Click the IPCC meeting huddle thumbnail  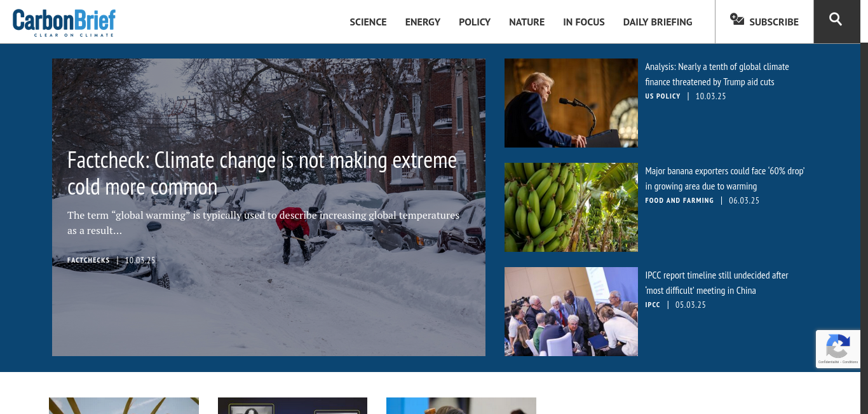(x=571, y=312)
